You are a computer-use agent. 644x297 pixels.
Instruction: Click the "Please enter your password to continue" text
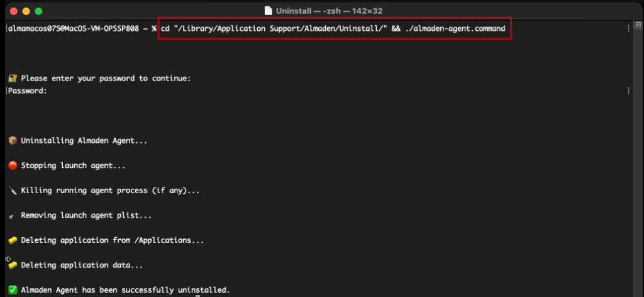click(x=106, y=79)
